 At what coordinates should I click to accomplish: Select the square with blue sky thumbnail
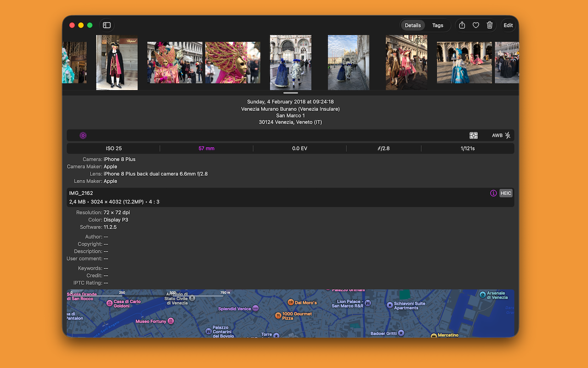[x=349, y=63]
